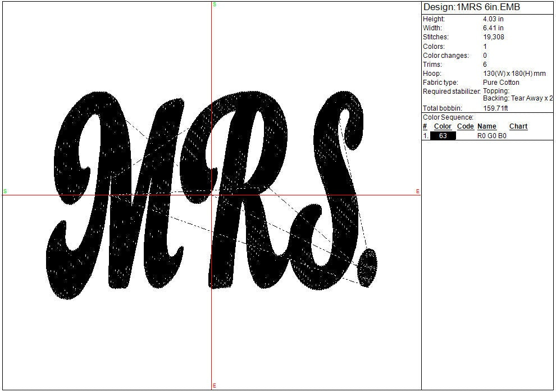The width and height of the screenshot is (556, 392).
Task: Select the Pure Cotton fabric type value
Action: pyautogui.click(x=501, y=83)
